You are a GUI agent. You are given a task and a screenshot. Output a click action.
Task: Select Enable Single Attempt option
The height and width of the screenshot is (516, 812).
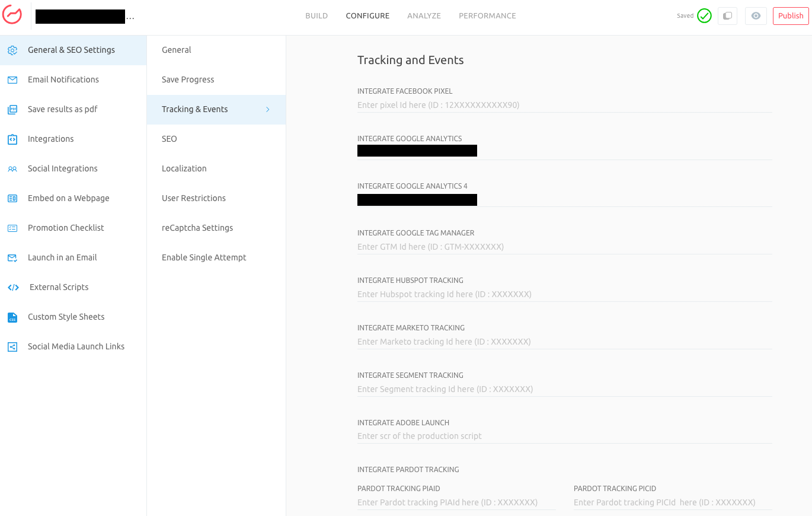click(x=216, y=258)
